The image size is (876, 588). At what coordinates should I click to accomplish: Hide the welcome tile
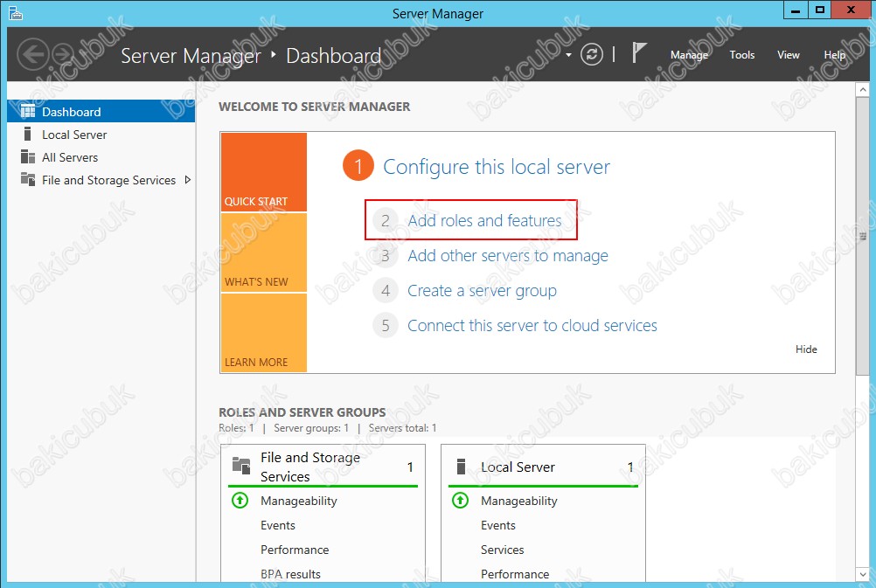pyautogui.click(x=806, y=349)
